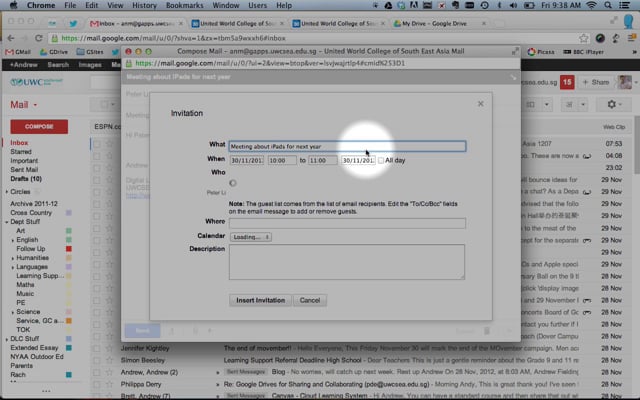The image size is (640, 400).
Task: Click the Wi-Fi status icon
Action: [x=591, y=5]
